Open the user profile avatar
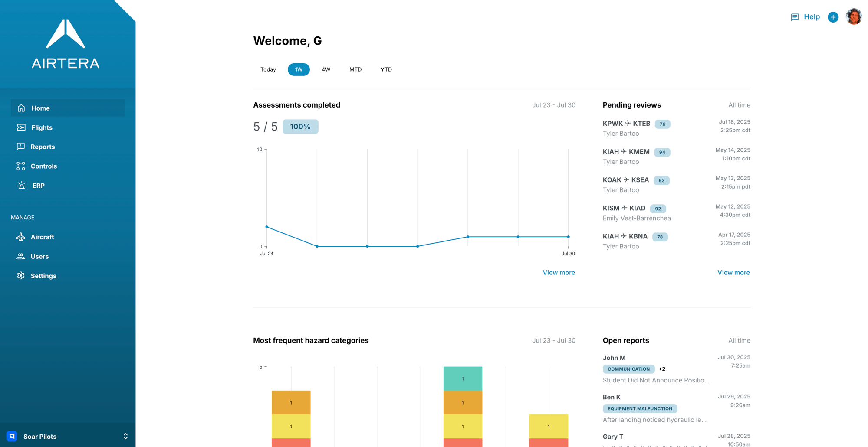This screenshot has height=447, width=868. [854, 16]
